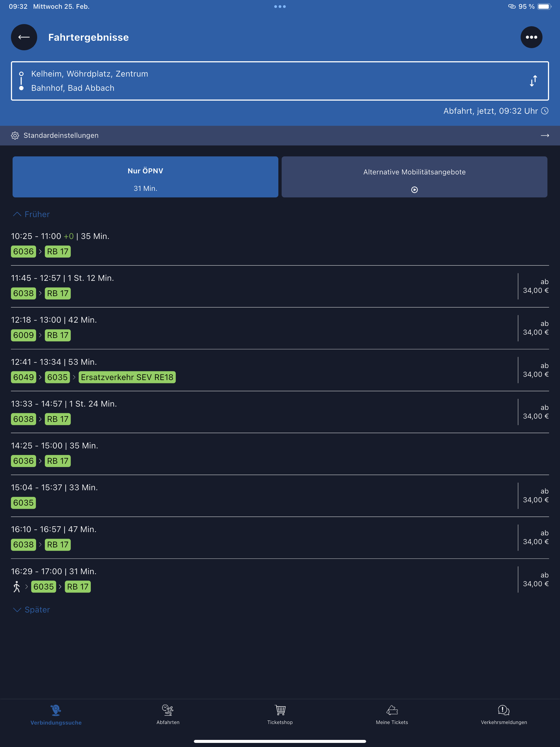Screen dimensions: 560x747
Task: Tap price ab 34,00 € for 12:18 connection
Action: point(536,328)
